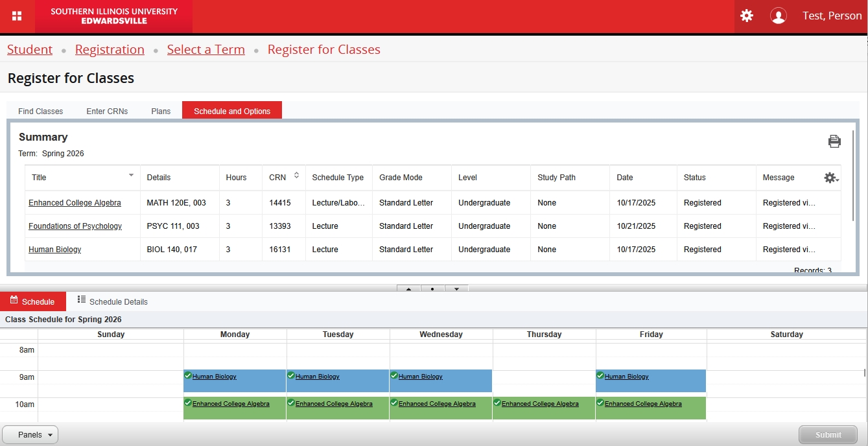Switch to the Enter CRNs tab
The width and height of the screenshot is (868, 446).
coord(107,111)
